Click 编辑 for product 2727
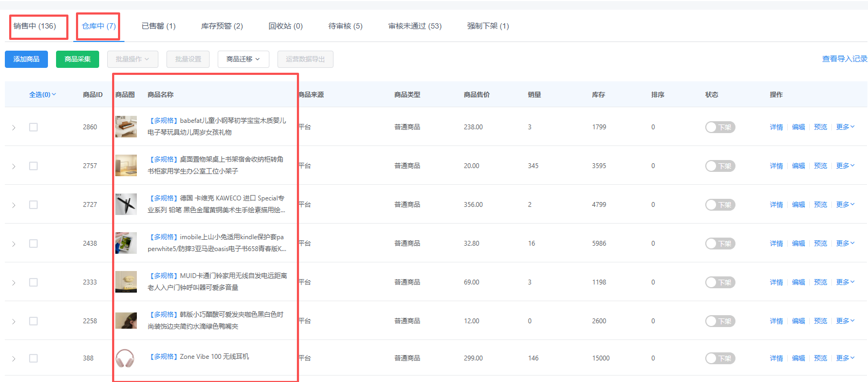This screenshot has width=868, height=382. pos(798,205)
